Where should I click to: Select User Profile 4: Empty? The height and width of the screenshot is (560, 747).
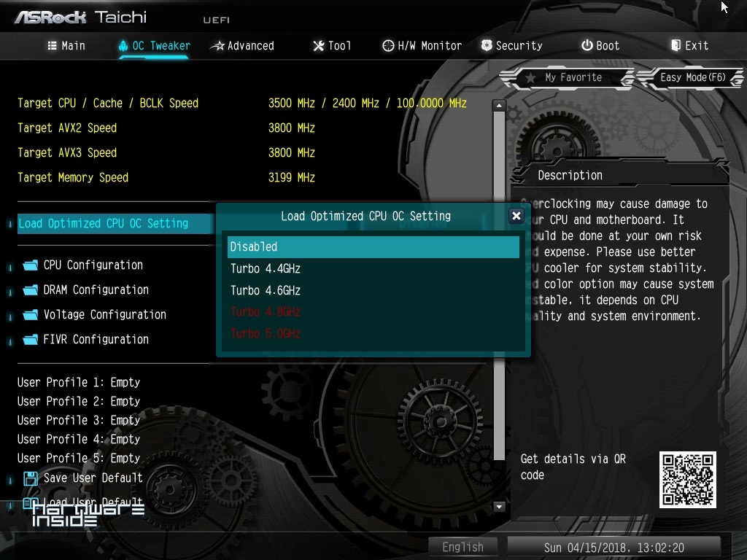(79, 439)
